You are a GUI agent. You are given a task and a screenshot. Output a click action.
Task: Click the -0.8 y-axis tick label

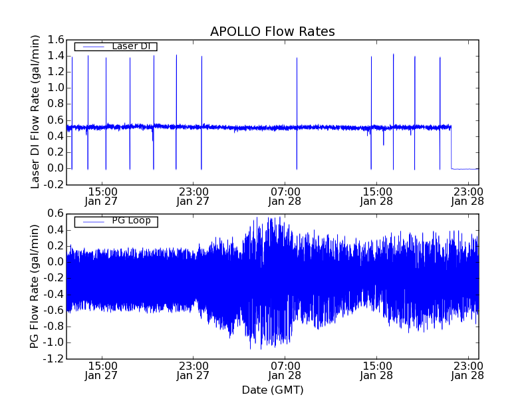(x=54, y=327)
